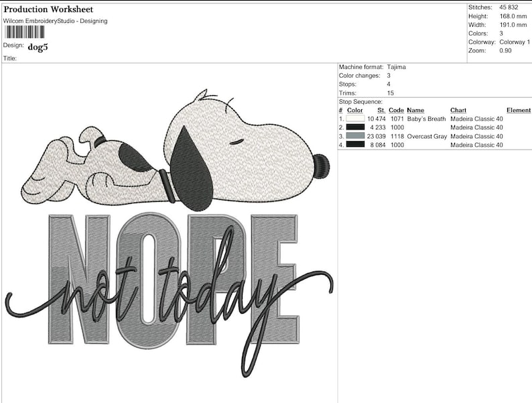Screen dimensions: 532x403
Task: Click the trims value '15'
Action: (x=391, y=93)
